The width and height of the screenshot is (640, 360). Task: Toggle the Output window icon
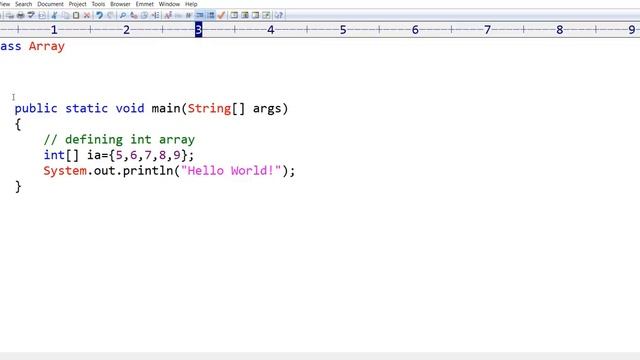pyautogui.click(x=256, y=16)
